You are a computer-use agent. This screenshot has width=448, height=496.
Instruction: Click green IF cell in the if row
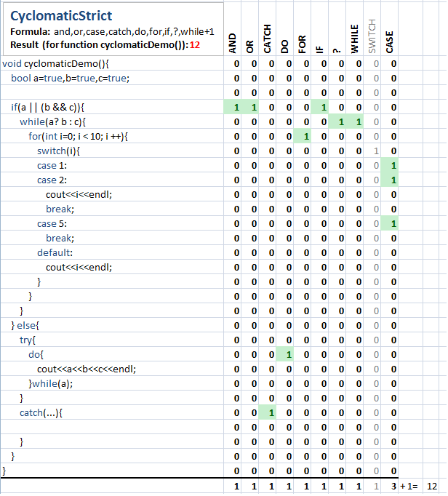click(319, 107)
